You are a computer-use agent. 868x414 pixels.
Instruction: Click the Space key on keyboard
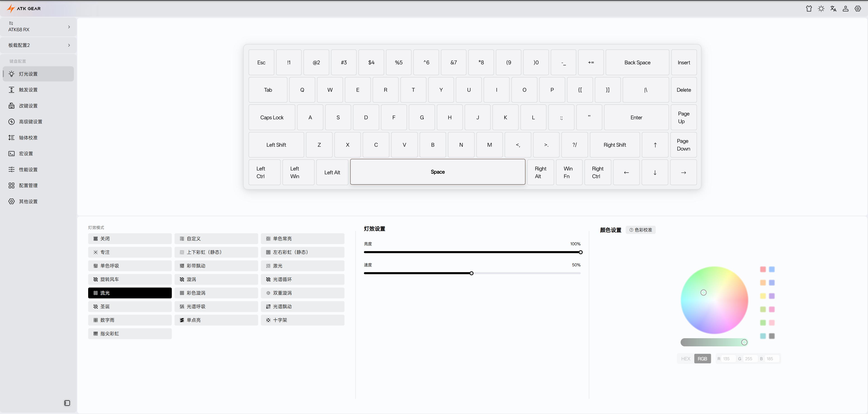(x=437, y=172)
